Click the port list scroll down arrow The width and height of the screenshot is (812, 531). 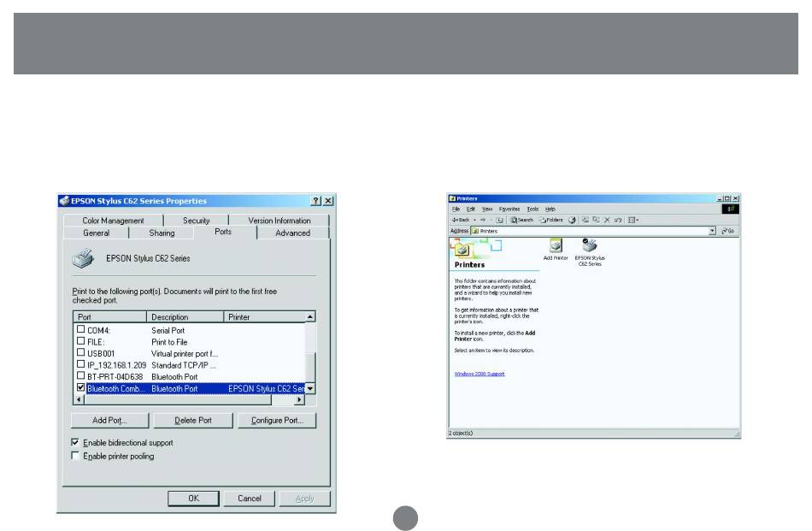pos(310,388)
